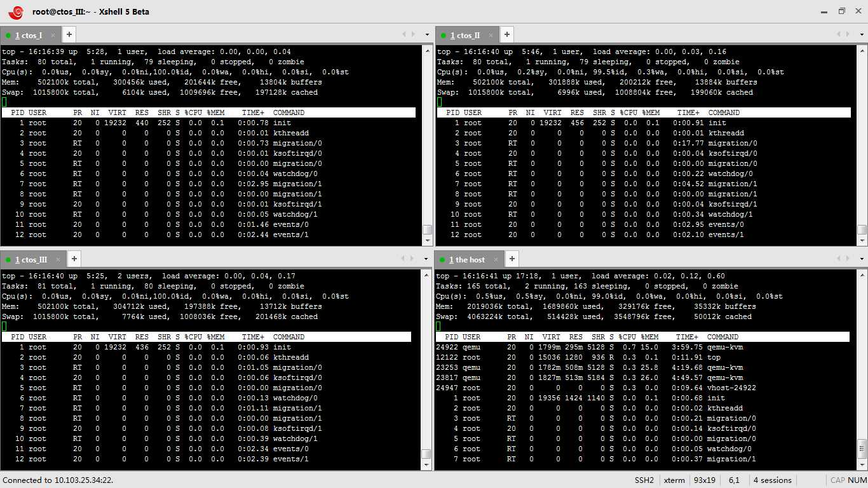Open tab list dropdown in ctos_III pane
The height and width of the screenshot is (488, 868).
pos(427,259)
